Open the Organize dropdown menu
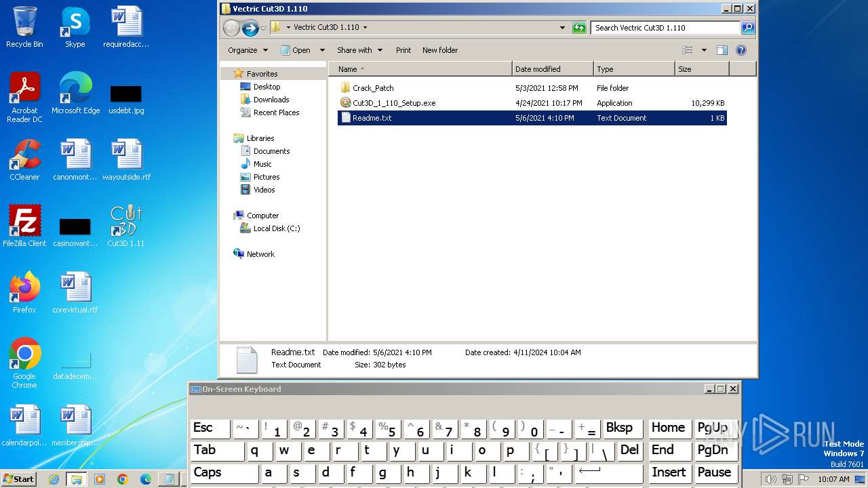The height and width of the screenshot is (488, 868). (x=248, y=50)
